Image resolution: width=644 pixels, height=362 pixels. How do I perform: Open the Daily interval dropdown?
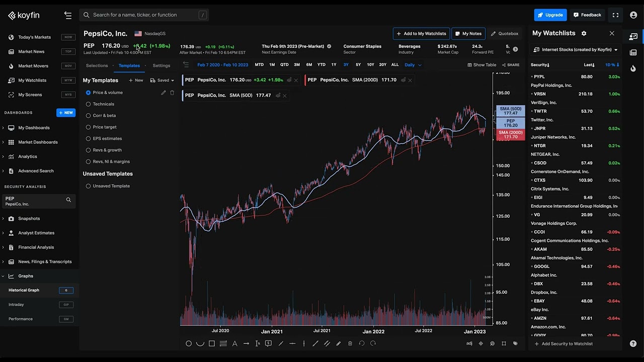pos(413,65)
